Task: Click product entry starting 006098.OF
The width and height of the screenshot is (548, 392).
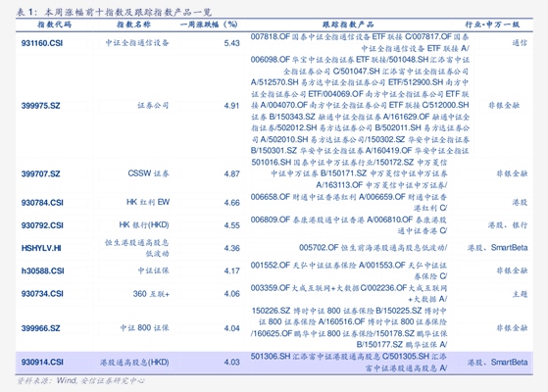Action: coord(360,105)
